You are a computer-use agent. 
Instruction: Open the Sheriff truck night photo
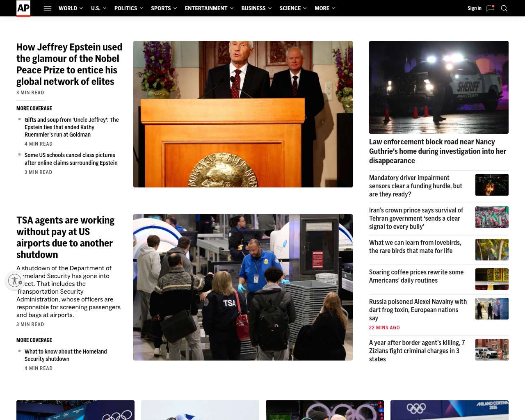(x=439, y=87)
